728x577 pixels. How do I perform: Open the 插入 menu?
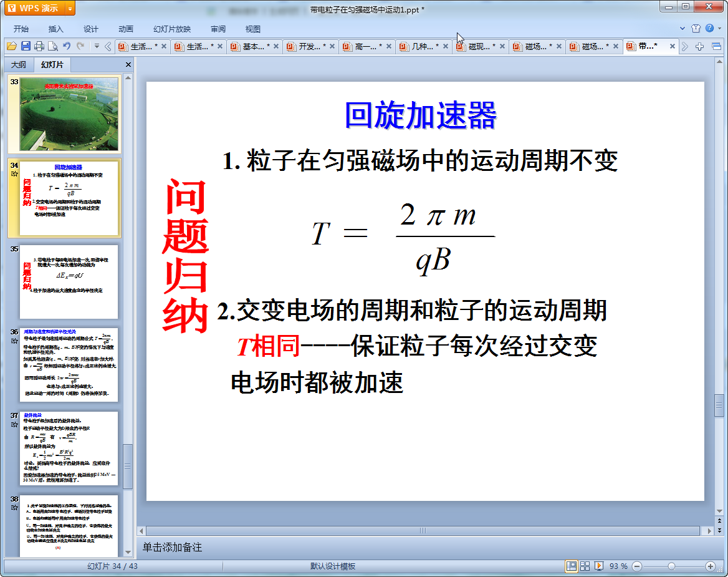[x=55, y=29]
